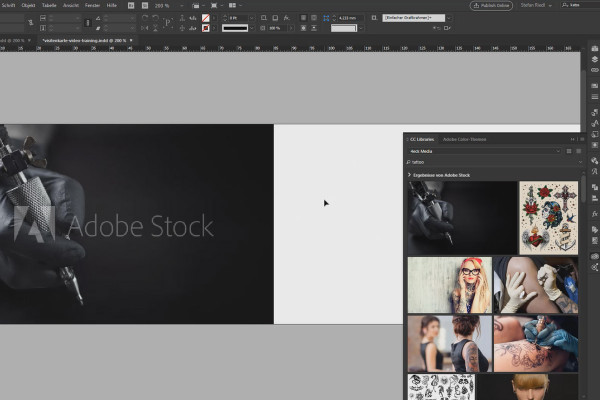Click the flip vertical icon
600x400 pixels.
[155, 28]
